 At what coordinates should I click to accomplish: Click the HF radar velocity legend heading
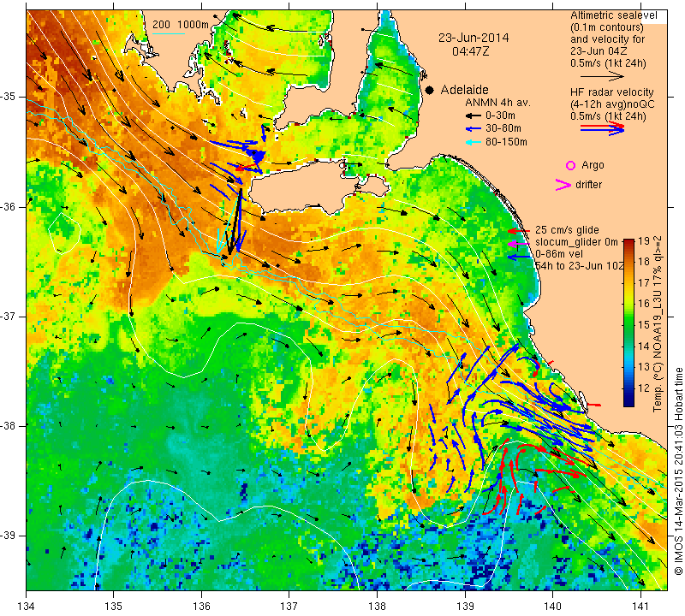pos(611,92)
